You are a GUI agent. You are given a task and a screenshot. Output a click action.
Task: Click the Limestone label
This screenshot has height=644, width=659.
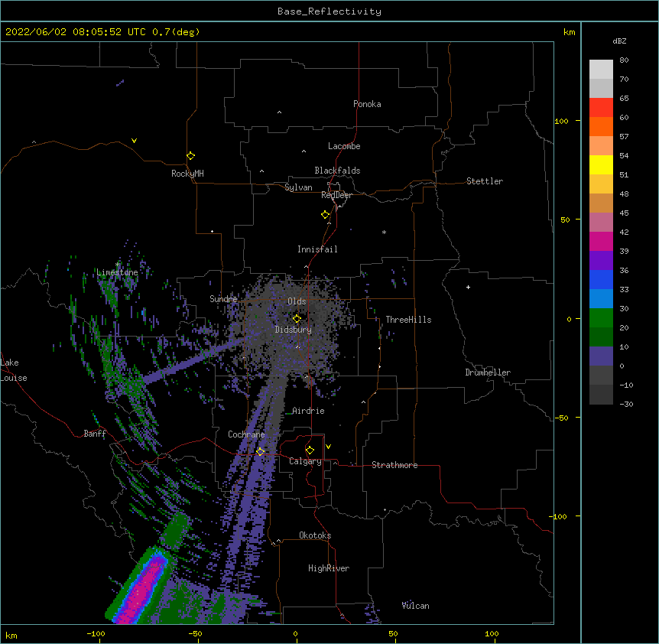117,272
